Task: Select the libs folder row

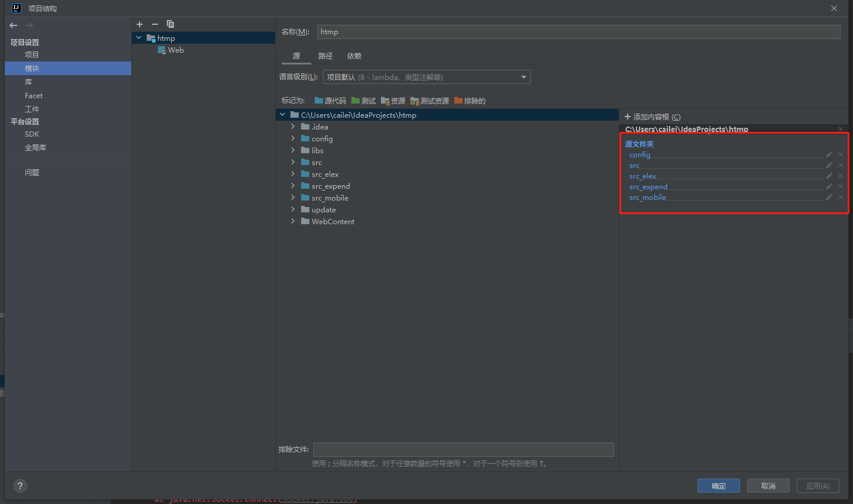Action: click(447, 150)
